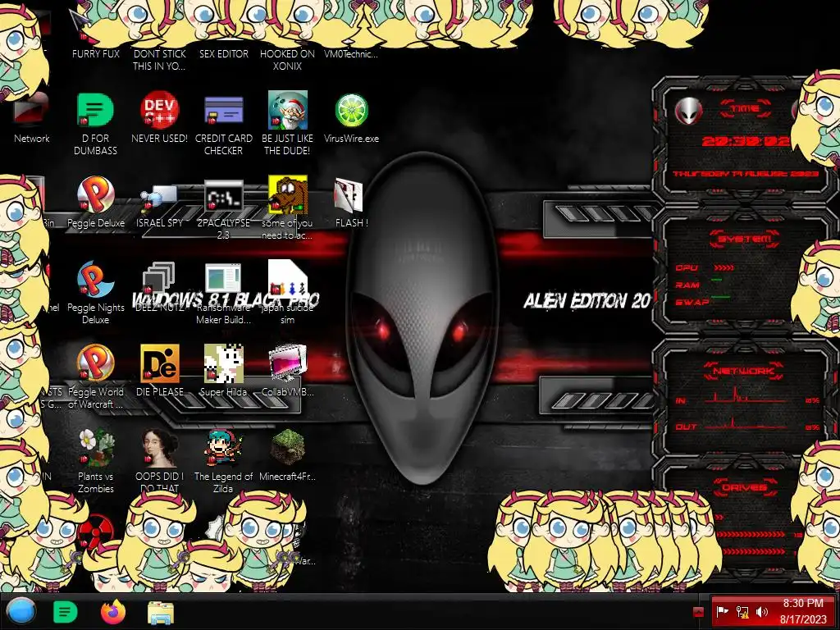Click the network warning tray icon
Image resolution: width=840 pixels, height=630 pixels.
[742, 612]
